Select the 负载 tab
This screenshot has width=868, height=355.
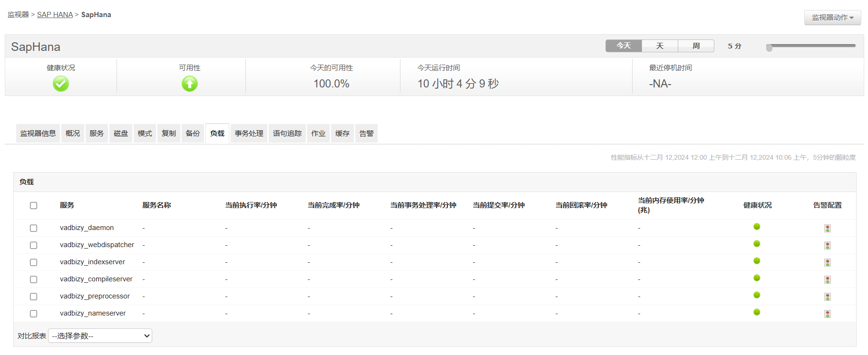click(217, 134)
